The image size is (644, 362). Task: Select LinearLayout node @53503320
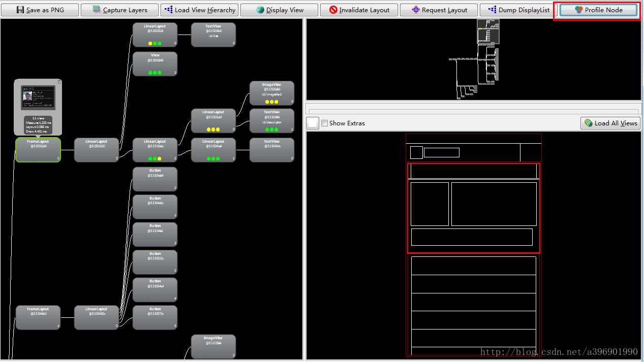(97, 150)
